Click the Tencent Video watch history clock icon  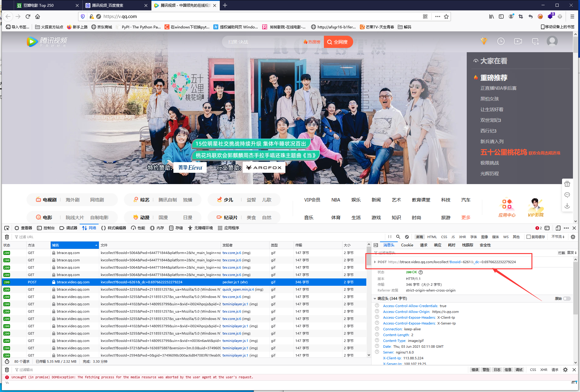coord(501,41)
